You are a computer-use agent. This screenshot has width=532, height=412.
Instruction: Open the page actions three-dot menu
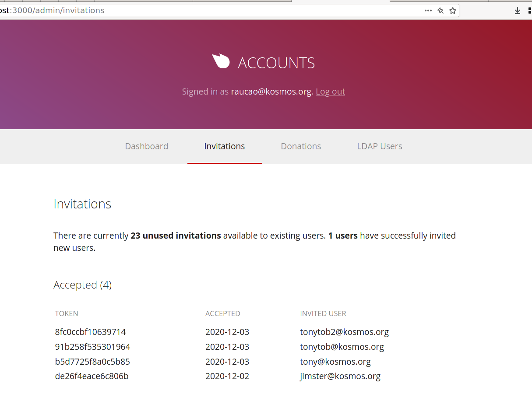(428, 11)
